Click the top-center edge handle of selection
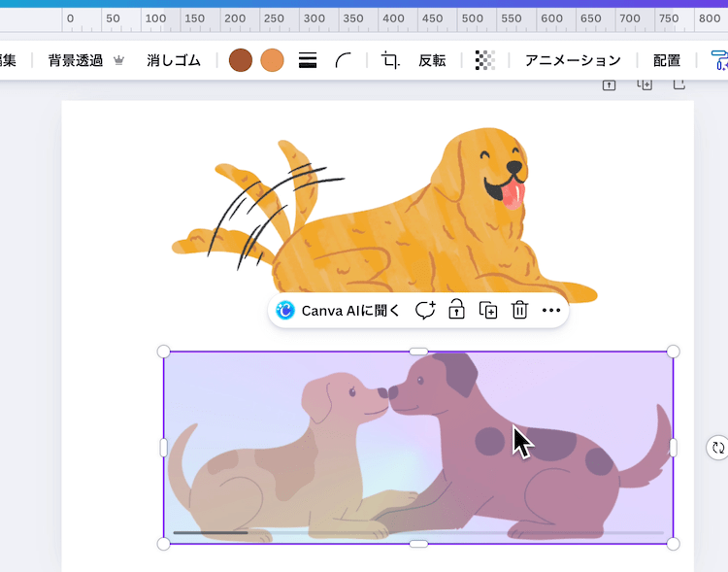This screenshot has width=728, height=572. pos(418,352)
